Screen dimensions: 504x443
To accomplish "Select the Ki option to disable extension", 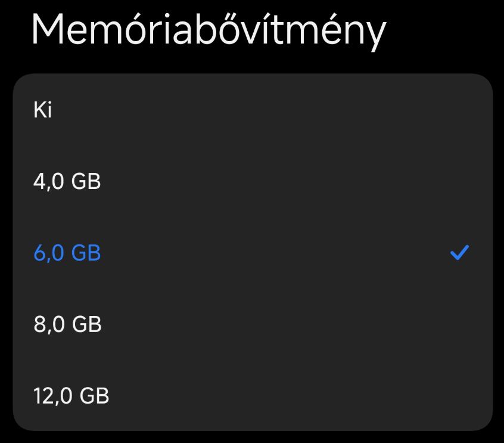I will pyautogui.click(x=252, y=110).
